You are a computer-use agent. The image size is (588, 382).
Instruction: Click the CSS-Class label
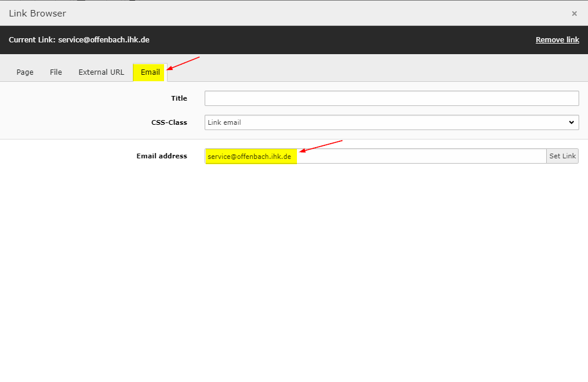tap(169, 122)
